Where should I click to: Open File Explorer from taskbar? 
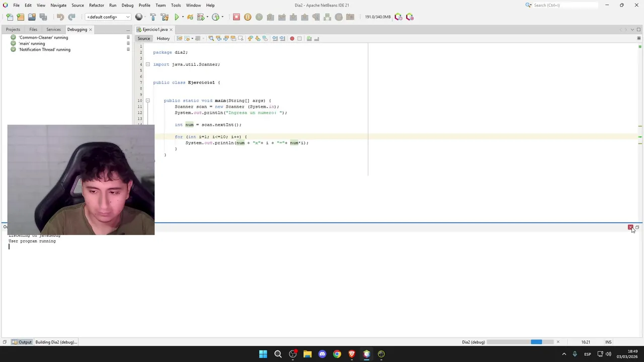pyautogui.click(x=307, y=354)
